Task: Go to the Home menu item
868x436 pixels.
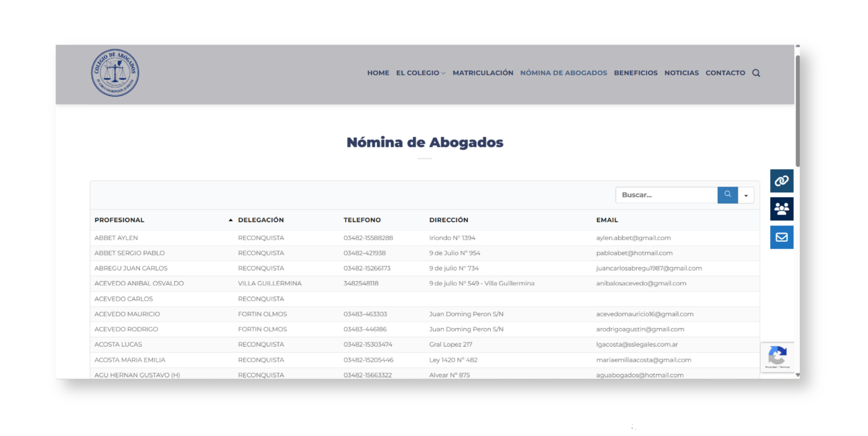Action: 378,73
